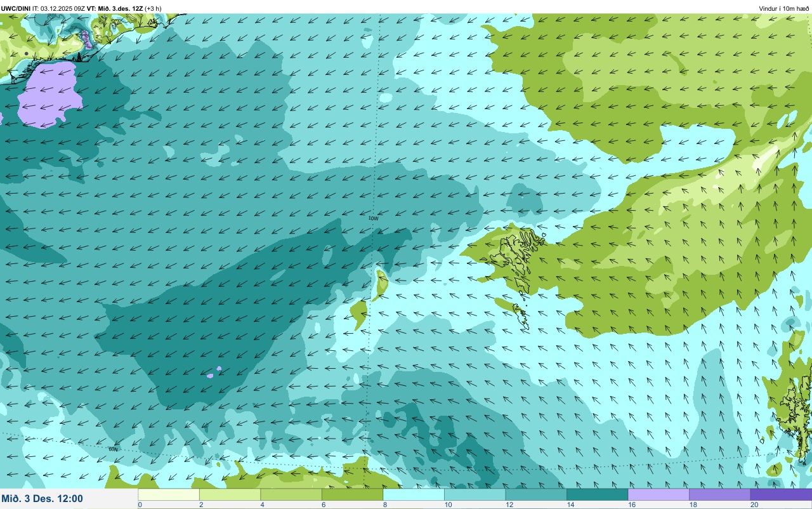Click the 'Mið. 3 Des. 12:00' date label
This screenshot has width=812, height=509.
pyautogui.click(x=43, y=498)
